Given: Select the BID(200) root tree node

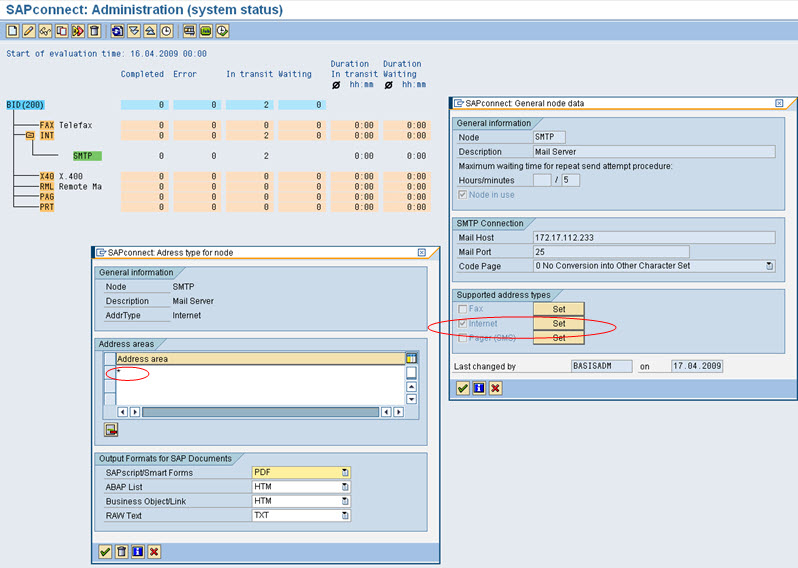Looking at the screenshot, I should (x=25, y=105).
